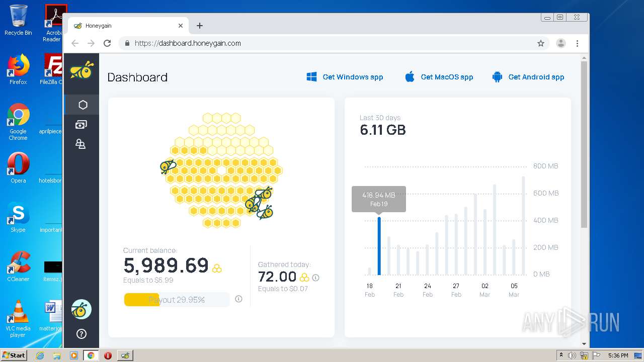Click Get MacOS app link
644x362 pixels.
coord(439,77)
